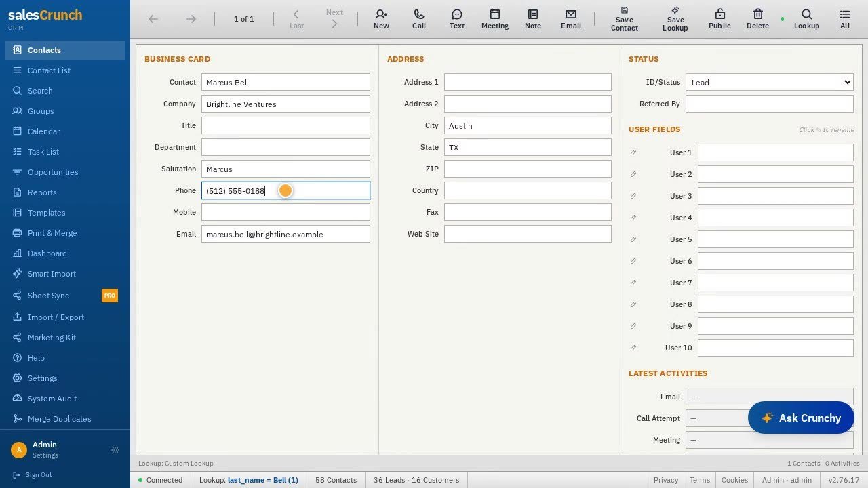The width and height of the screenshot is (868, 488).
Task: Expand the ID/Status dropdown
Action: click(x=770, y=82)
